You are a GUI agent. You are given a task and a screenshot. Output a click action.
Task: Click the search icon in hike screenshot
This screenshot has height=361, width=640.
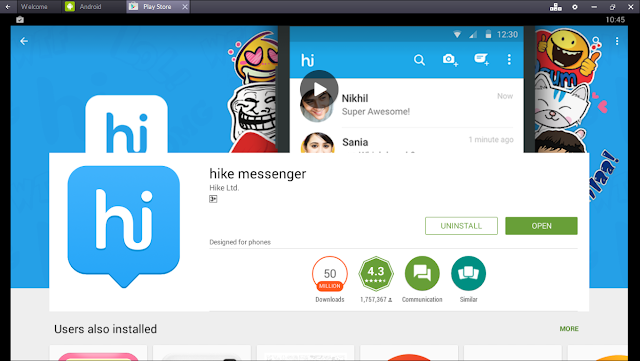[x=419, y=60]
